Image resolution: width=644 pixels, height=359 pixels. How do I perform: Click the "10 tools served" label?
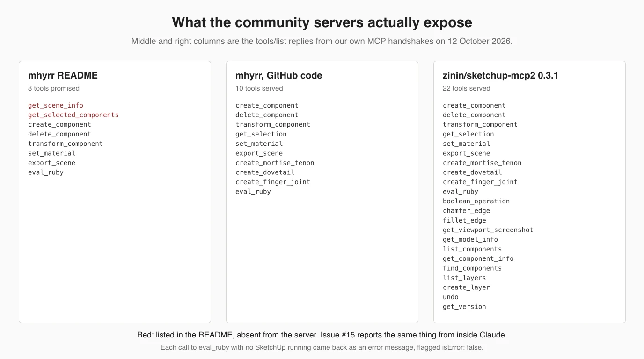[259, 88]
